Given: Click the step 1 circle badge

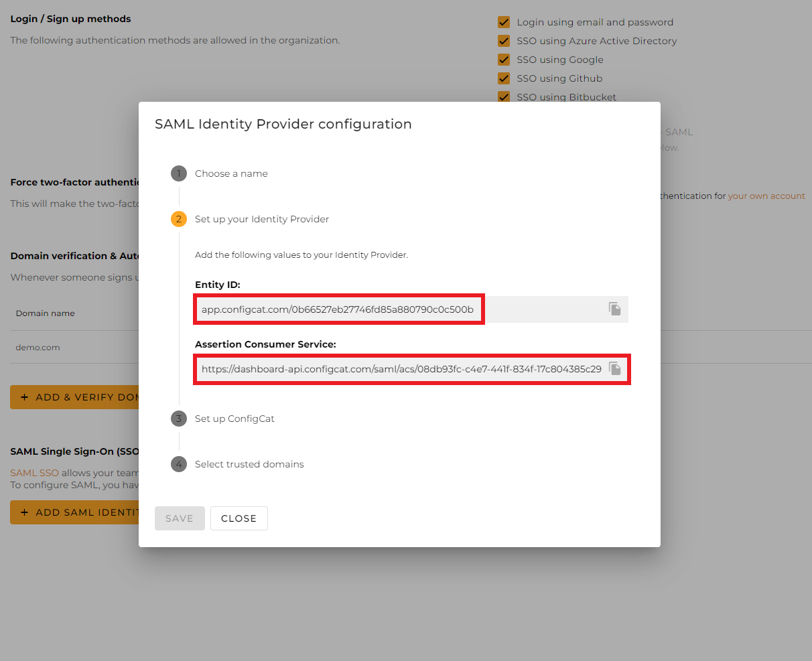Looking at the screenshot, I should (178, 173).
